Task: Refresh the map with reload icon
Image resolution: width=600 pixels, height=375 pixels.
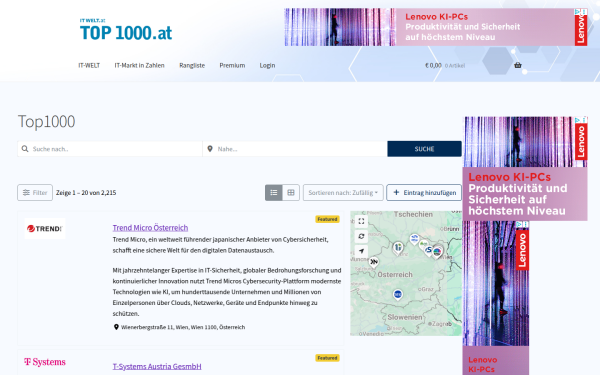Action: pyautogui.click(x=361, y=236)
